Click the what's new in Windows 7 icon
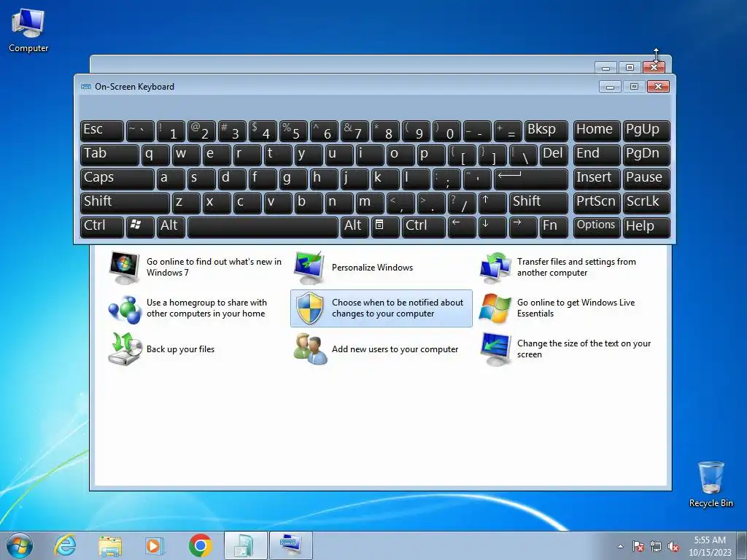 [x=124, y=268]
